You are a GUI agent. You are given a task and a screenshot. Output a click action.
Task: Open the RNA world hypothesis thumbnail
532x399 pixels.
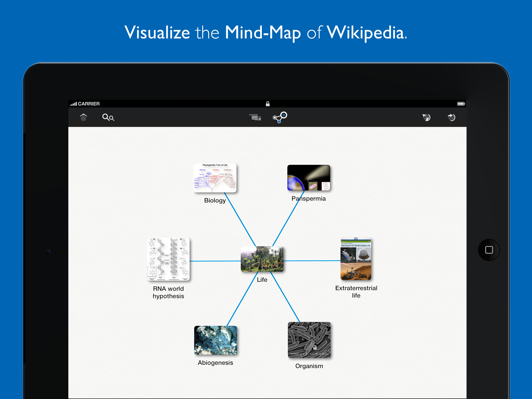[168, 259]
